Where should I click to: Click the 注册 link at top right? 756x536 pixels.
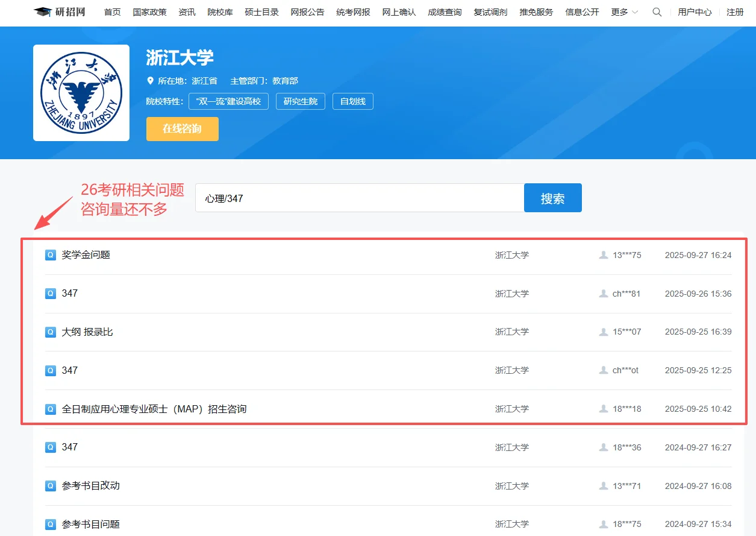pyautogui.click(x=735, y=11)
